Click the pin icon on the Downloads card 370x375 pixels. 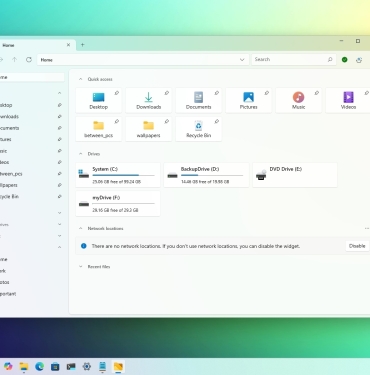coord(167,93)
